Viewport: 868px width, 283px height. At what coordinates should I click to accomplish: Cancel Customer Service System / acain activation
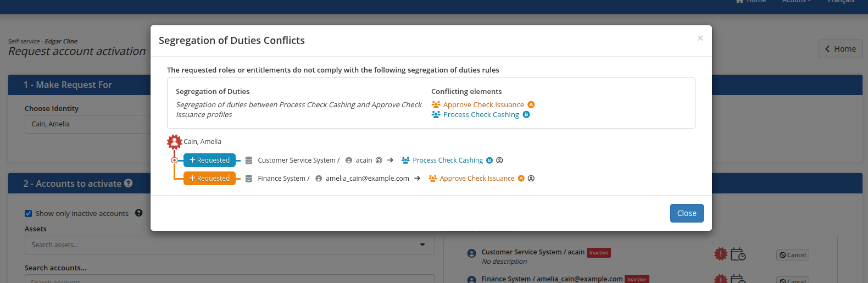click(x=793, y=255)
